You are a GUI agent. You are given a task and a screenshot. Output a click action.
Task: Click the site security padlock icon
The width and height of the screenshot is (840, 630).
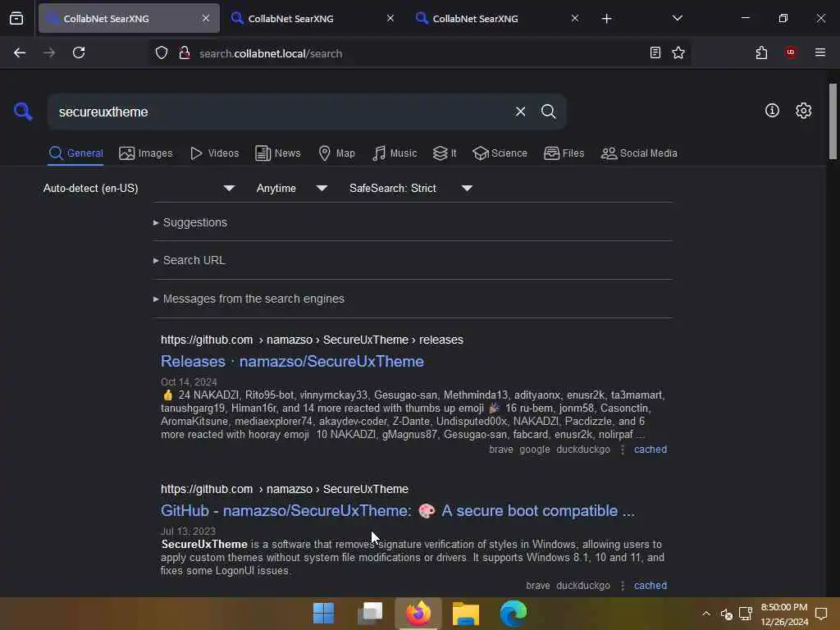coord(185,53)
